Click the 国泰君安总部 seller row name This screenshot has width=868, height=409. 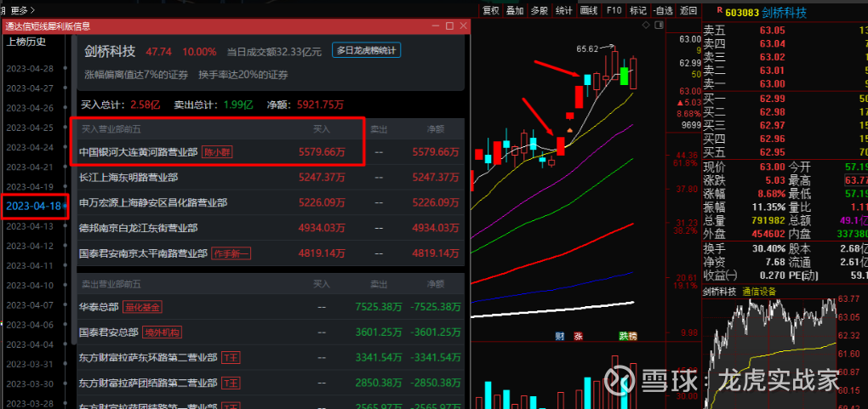pos(109,332)
